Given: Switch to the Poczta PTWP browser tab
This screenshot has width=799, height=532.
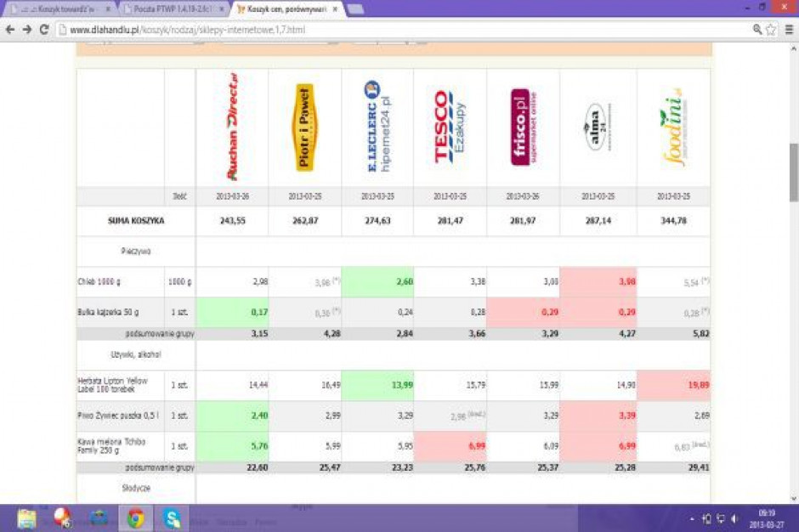Looking at the screenshot, I should [x=175, y=8].
